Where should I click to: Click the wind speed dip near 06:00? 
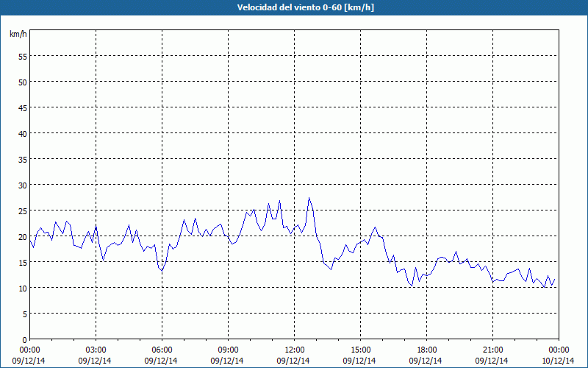pos(162,270)
